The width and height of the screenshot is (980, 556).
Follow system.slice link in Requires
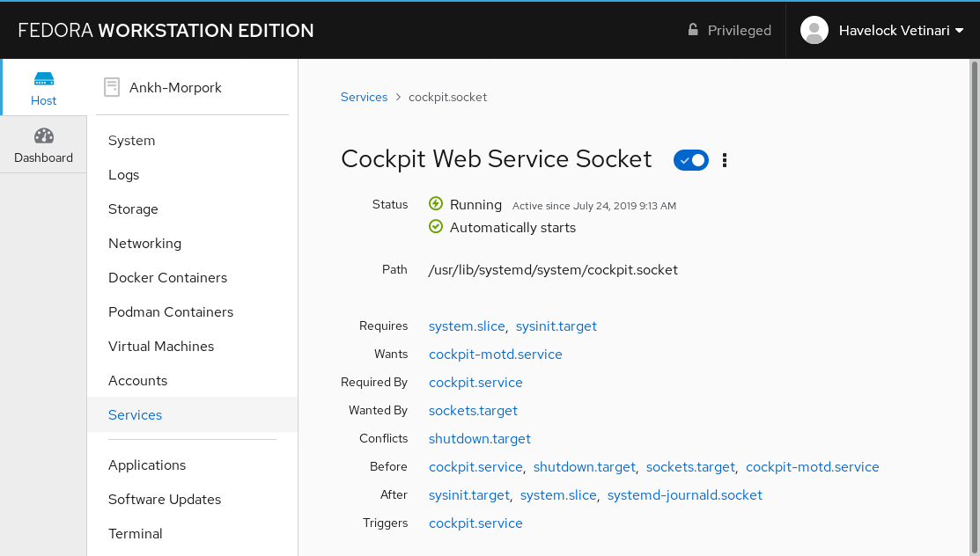[x=467, y=326]
